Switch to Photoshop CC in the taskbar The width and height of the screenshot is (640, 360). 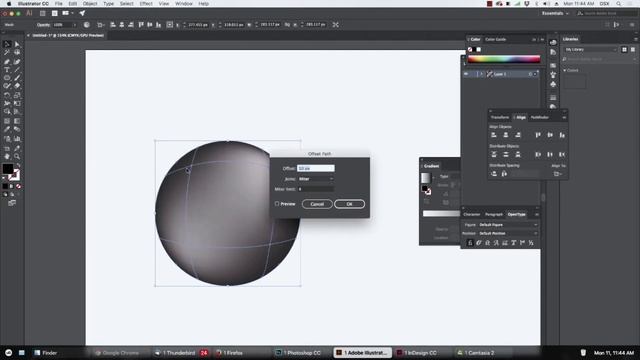pos(298,353)
